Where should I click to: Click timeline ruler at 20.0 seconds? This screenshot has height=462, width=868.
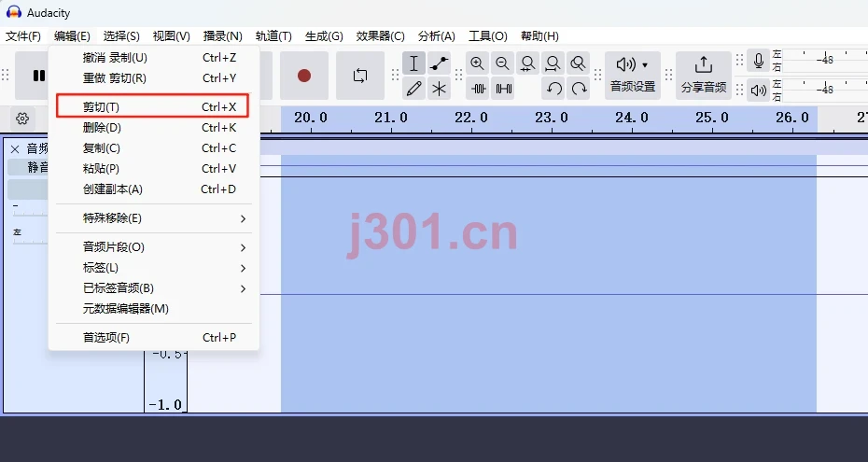(x=311, y=118)
